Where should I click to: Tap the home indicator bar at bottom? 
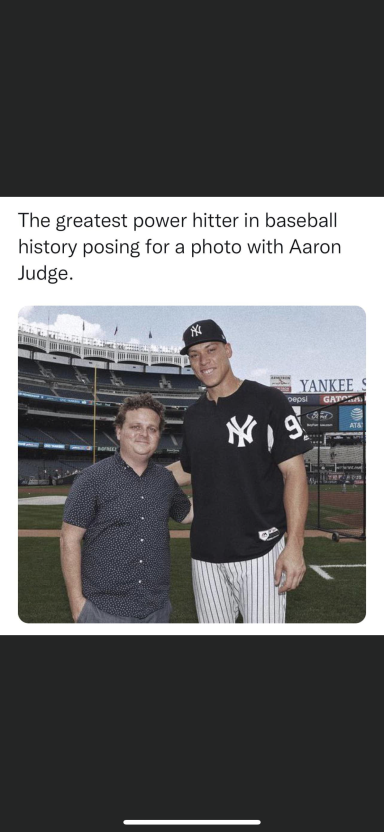tap(192, 822)
